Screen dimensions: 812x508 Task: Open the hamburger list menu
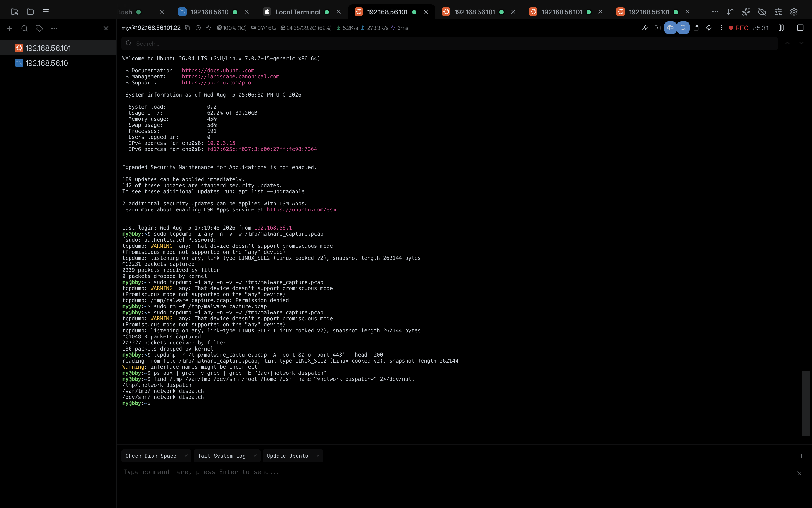pos(46,12)
